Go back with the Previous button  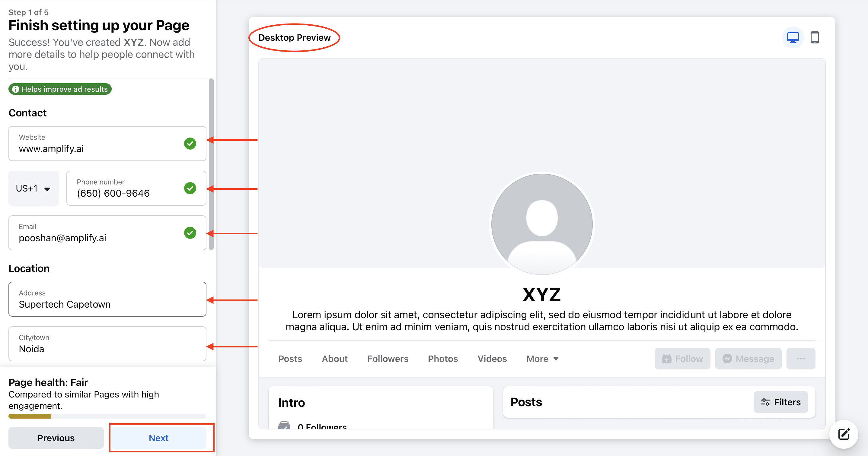56,438
